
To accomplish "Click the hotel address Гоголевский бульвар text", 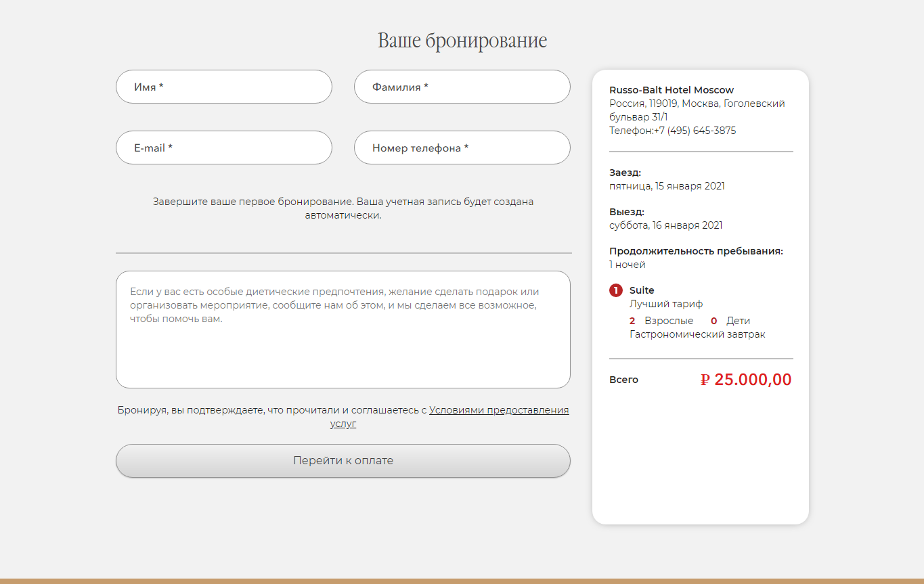I will (x=697, y=110).
